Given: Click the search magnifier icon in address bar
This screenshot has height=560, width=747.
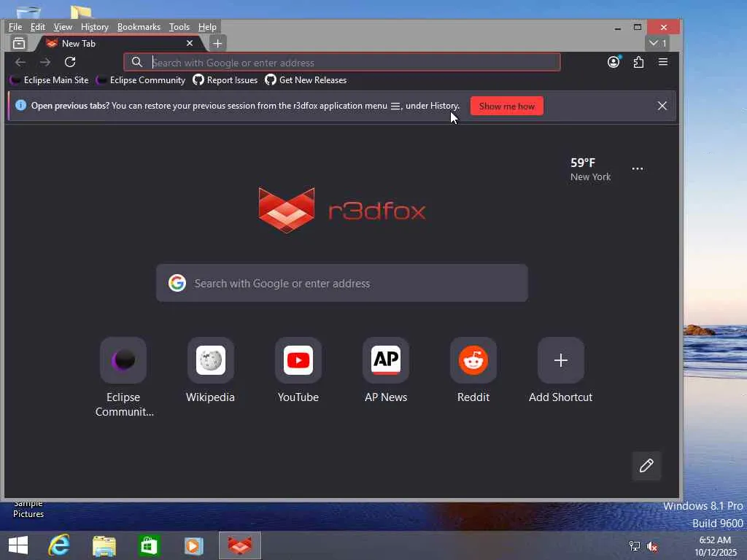Looking at the screenshot, I should (x=136, y=62).
